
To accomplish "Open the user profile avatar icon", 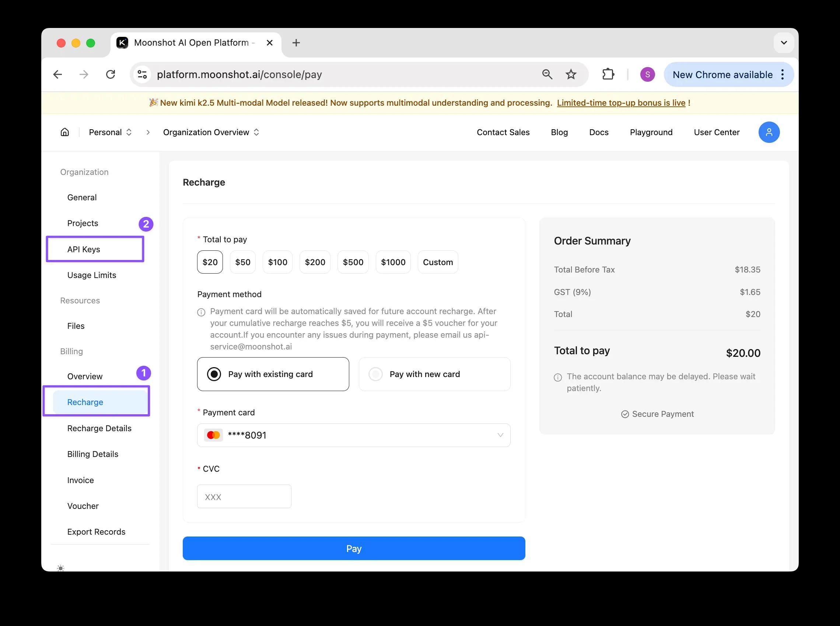I will [x=769, y=132].
